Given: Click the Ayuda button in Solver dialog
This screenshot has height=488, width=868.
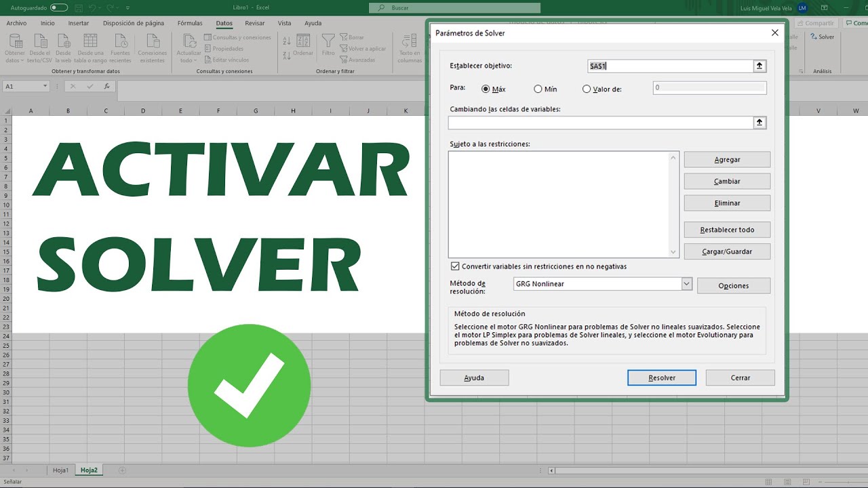Looking at the screenshot, I should point(474,378).
